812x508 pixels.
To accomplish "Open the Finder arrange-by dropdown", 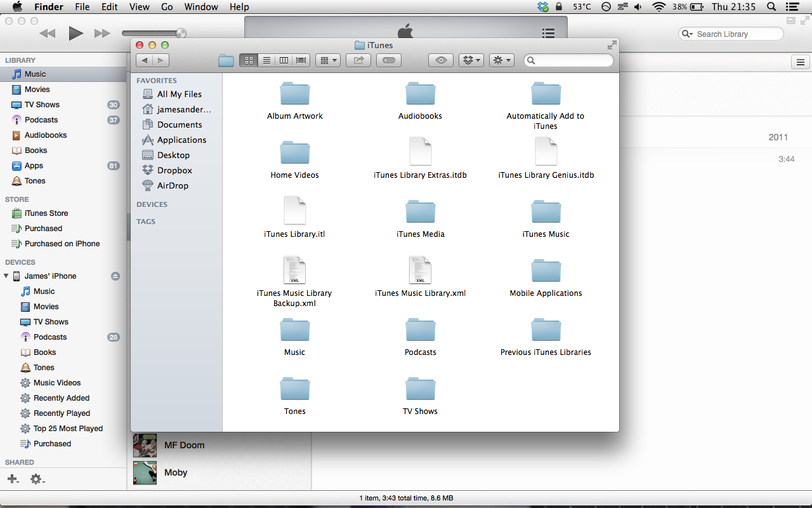I will (x=328, y=60).
